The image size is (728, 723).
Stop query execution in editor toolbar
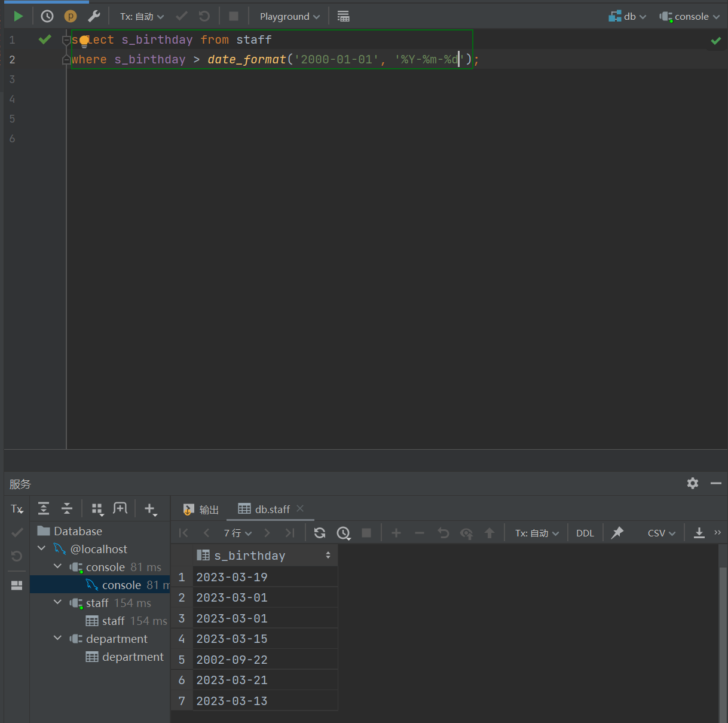point(234,16)
